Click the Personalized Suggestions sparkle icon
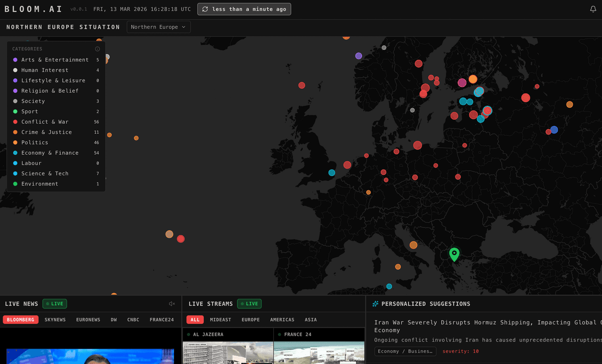The height and width of the screenshot is (364, 602). [x=375, y=303]
